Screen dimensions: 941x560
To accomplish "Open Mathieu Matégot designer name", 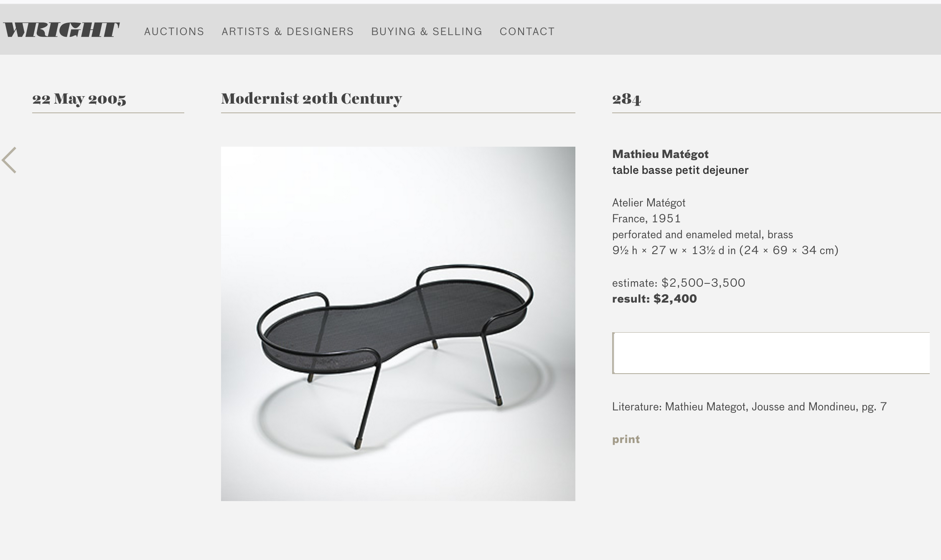I will click(660, 154).
